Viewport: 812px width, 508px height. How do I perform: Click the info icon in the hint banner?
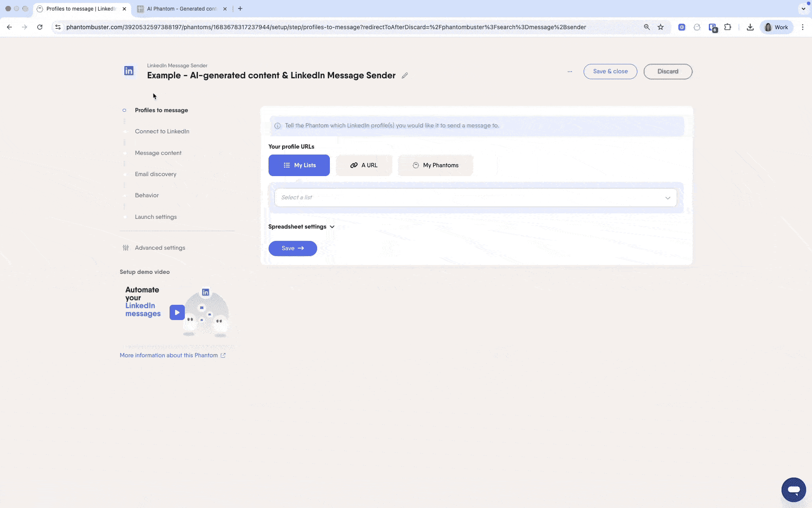tap(277, 126)
